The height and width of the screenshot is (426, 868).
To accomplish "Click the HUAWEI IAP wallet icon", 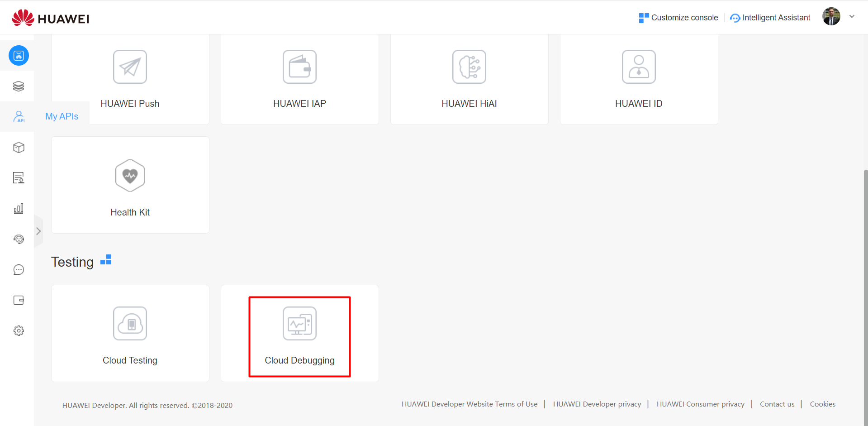I will (x=299, y=67).
